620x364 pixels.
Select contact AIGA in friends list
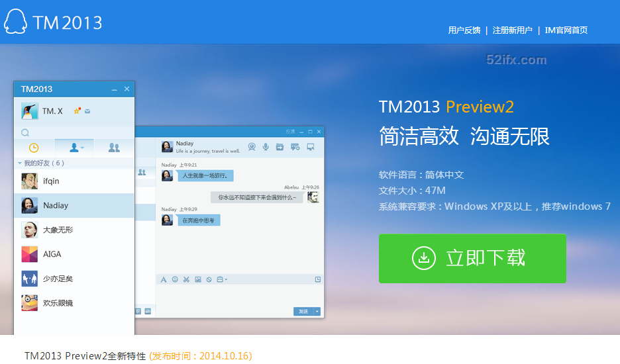[x=74, y=254]
